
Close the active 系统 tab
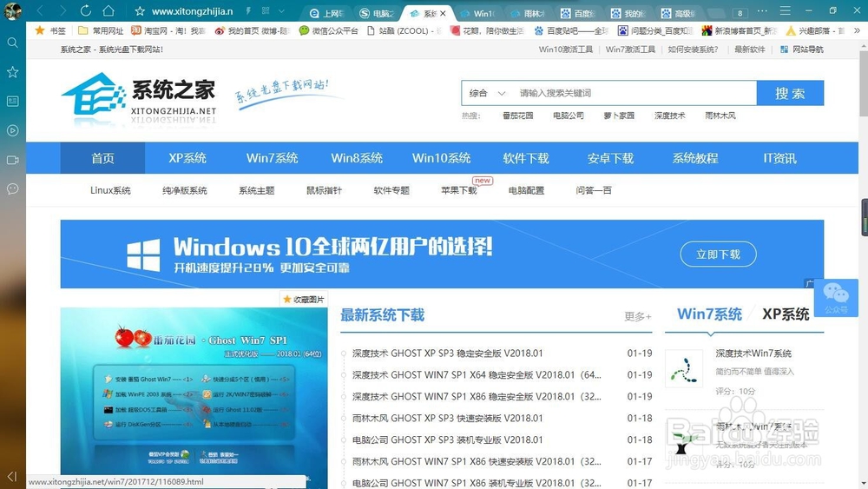coord(443,13)
